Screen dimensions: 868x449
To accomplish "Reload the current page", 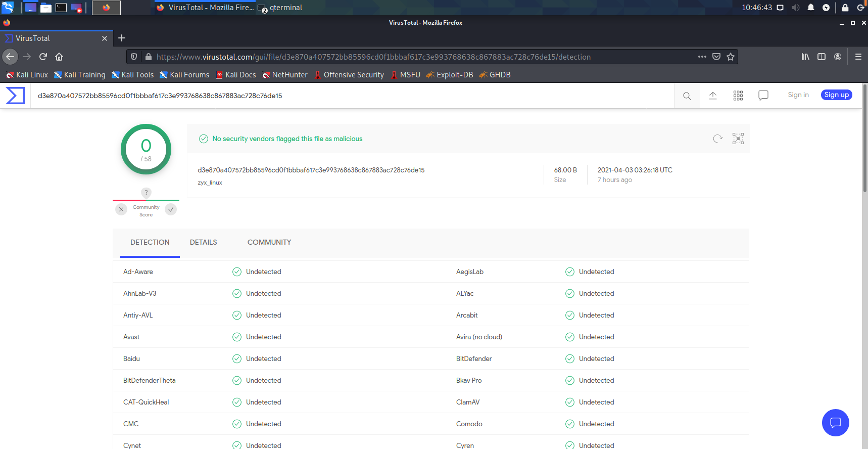I will [43, 57].
